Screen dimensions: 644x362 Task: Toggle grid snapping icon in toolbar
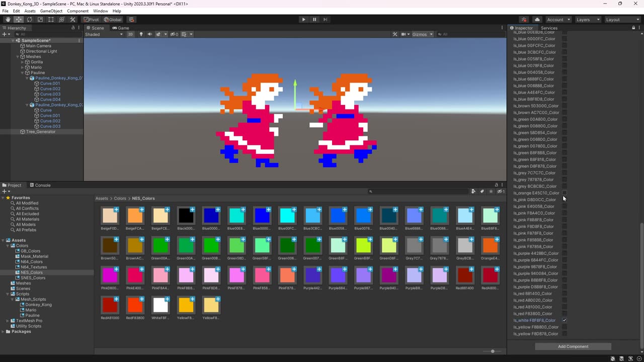point(131,20)
